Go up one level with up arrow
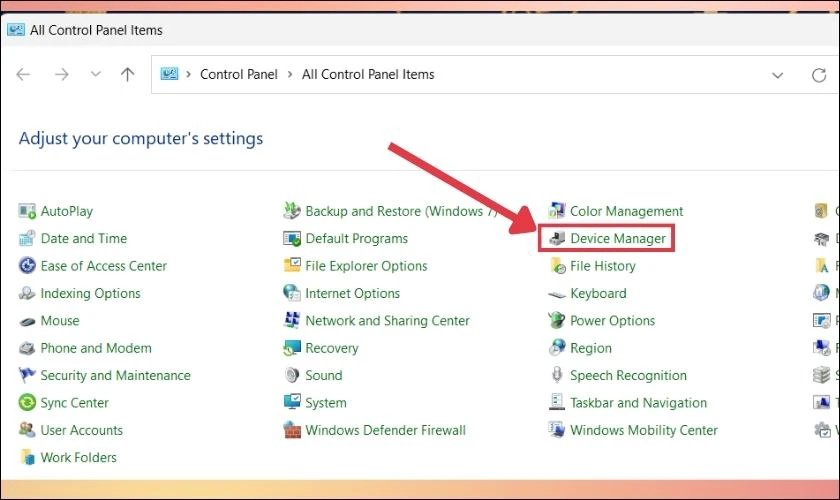This screenshot has width=840, height=500. [128, 74]
